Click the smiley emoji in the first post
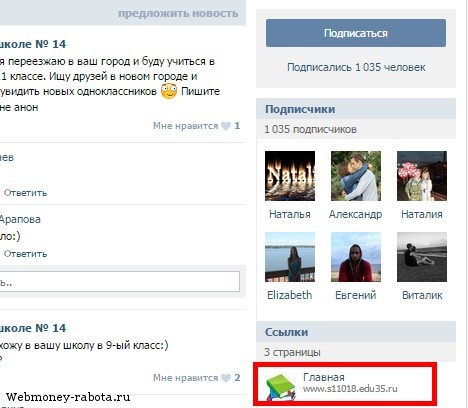This screenshot has height=408, width=468. (169, 91)
